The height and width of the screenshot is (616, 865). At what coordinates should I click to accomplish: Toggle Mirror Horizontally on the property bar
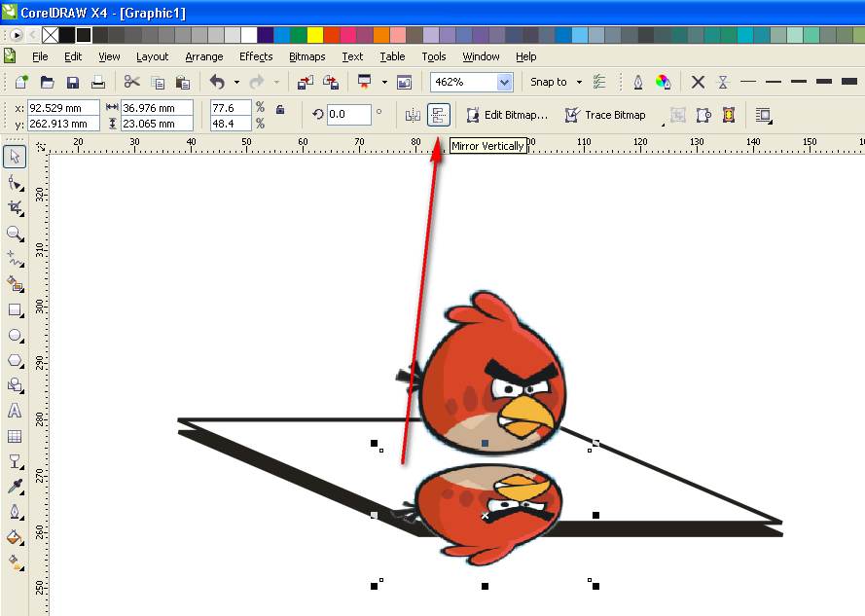413,115
